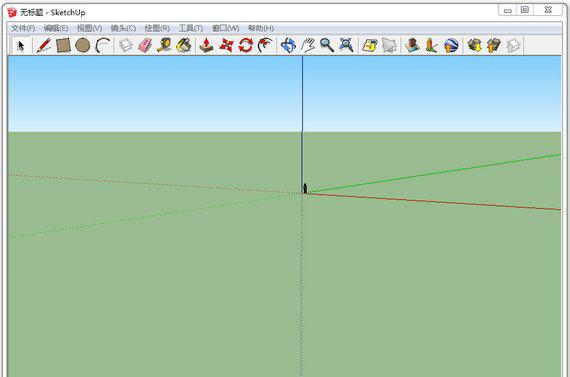Pick the Rectangle drawing tool
The width and height of the screenshot is (570, 377).
coord(63,46)
